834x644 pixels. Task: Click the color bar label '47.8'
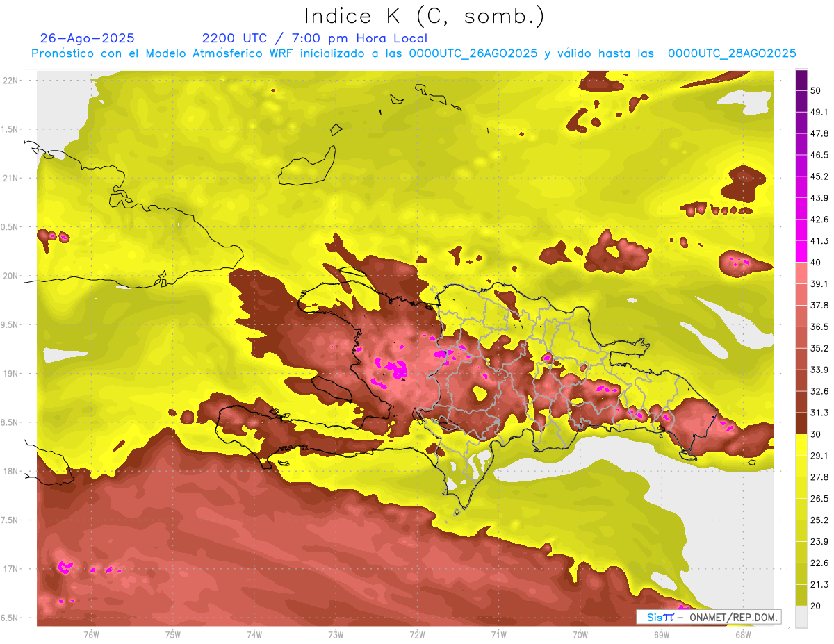pos(819,133)
